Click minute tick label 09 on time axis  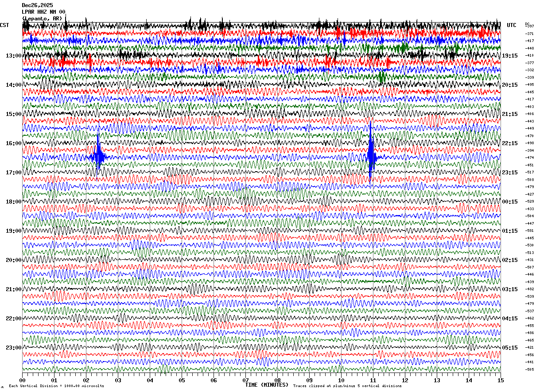click(x=309, y=380)
